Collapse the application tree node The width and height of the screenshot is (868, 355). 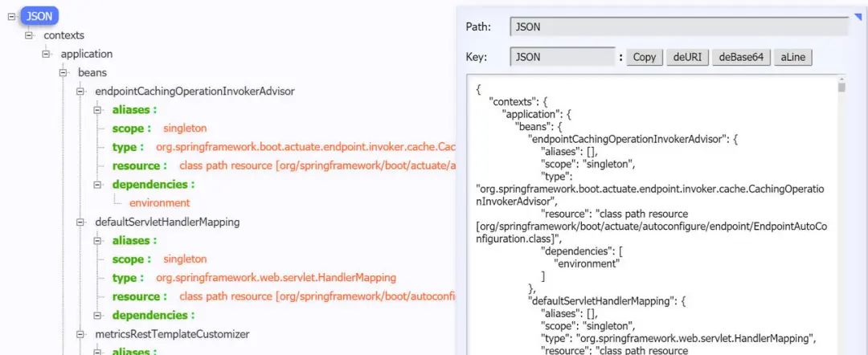point(46,54)
